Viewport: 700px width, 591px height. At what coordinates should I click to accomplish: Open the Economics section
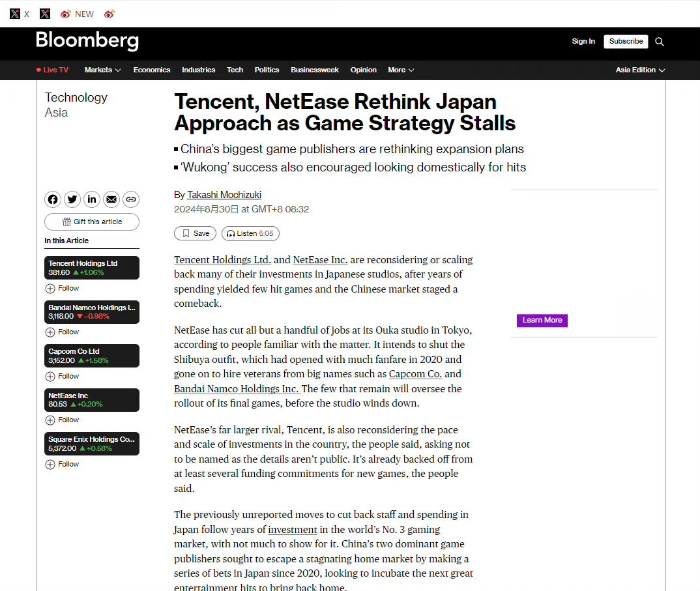152,70
